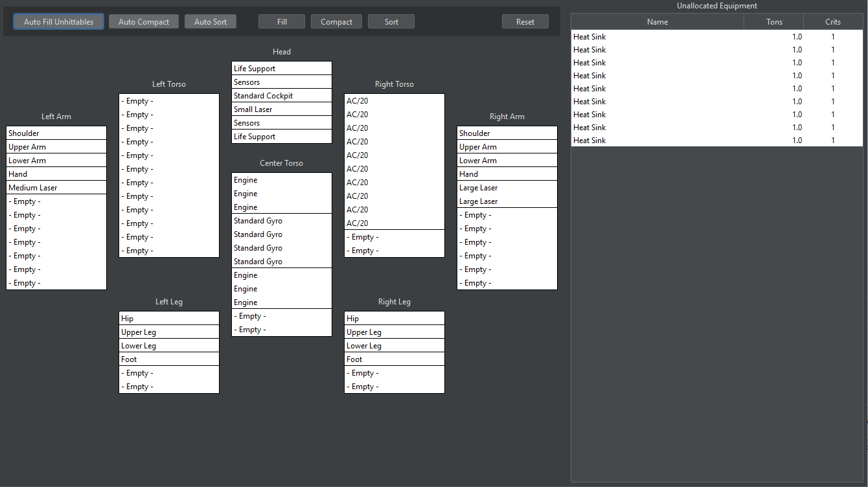The image size is (868, 487).
Task: Toggle Auto Fill Unhittables
Action: 58,21
